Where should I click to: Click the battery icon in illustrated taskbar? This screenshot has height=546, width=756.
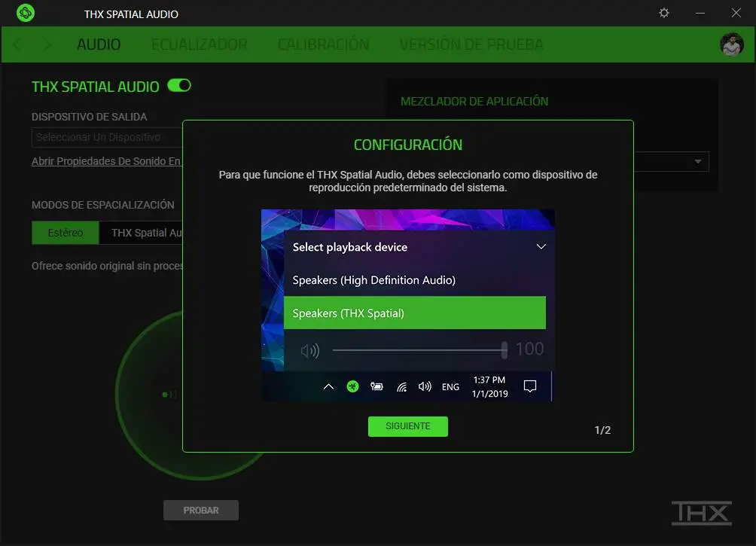[x=376, y=386]
